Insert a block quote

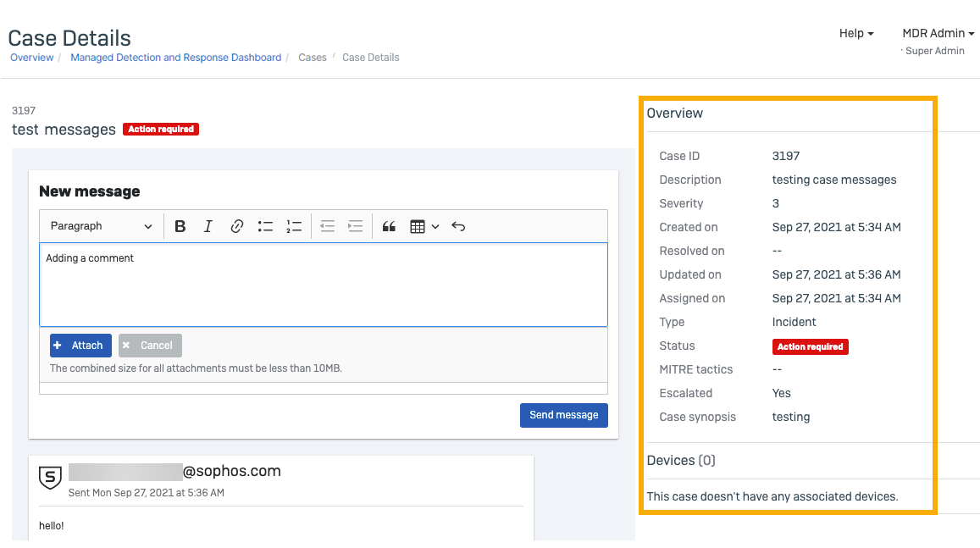[x=389, y=226]
